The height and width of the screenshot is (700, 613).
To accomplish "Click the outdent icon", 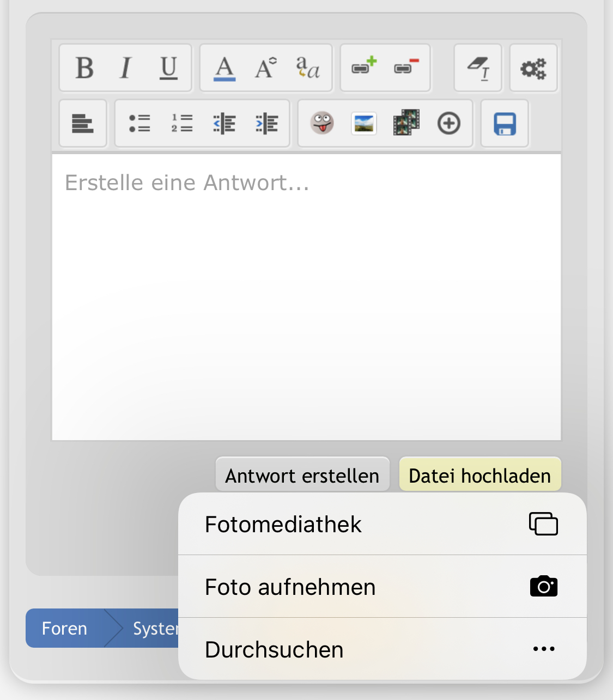I will 224,124.
